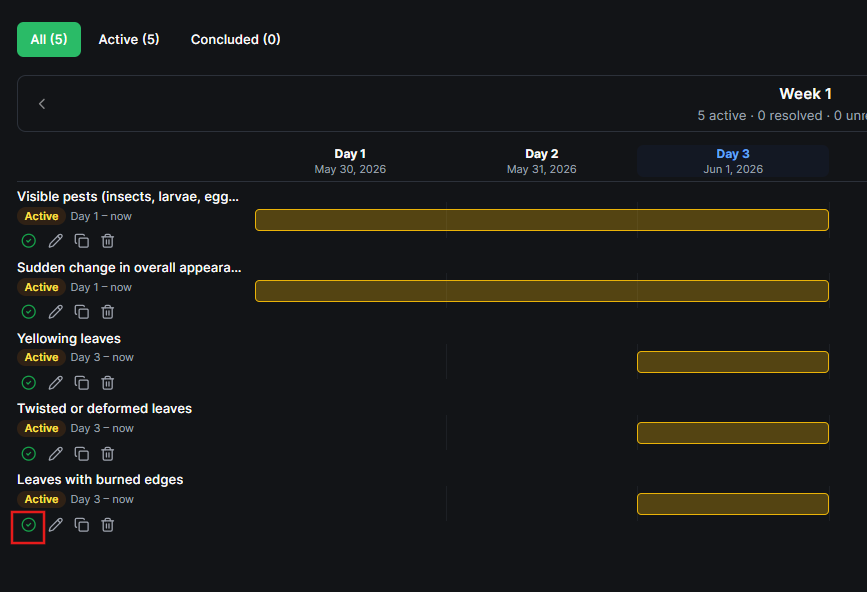The width and height of the screenshot is (867, 592).
Task: Select the Day 1 May 30 column header
Action: [x=351, y=161]
